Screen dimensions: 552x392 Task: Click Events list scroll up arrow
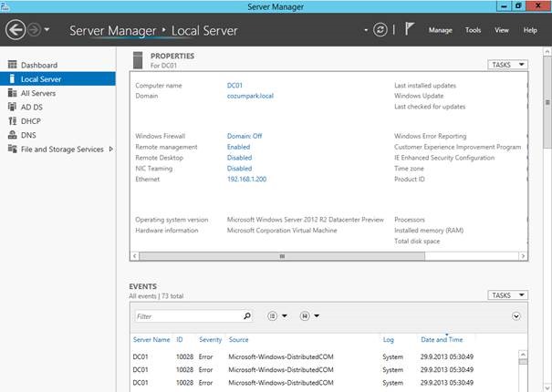point(523,355)
